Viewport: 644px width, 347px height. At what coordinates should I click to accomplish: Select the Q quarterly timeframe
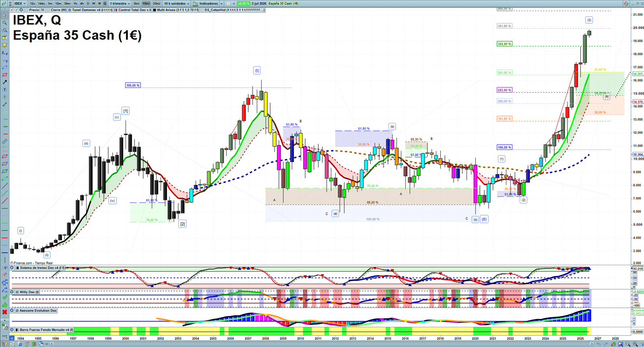pos(105,4)
